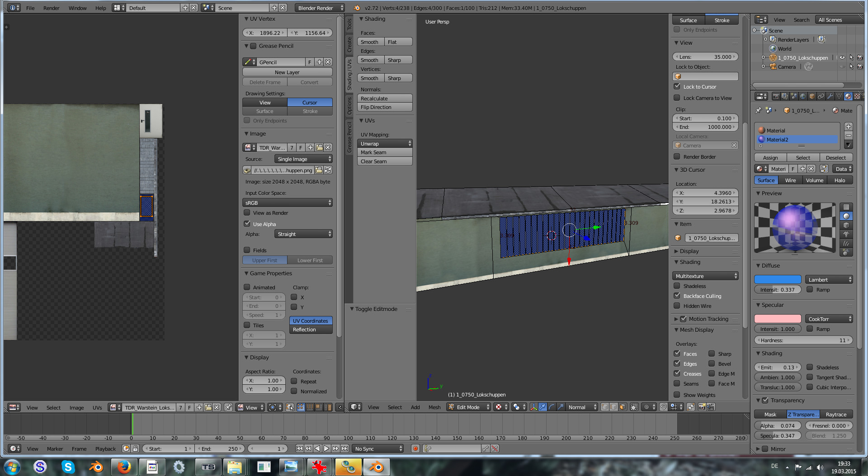The image size is (868, 476).
Task: Add a new material slot with plus
Action: pyautogui.click(x=848, y=127)
